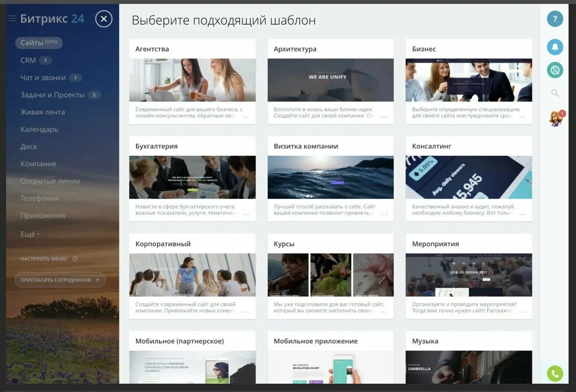Open Календарь in the sidebar
The width and height of the screenshot is (576, 392).
(39, 129)
